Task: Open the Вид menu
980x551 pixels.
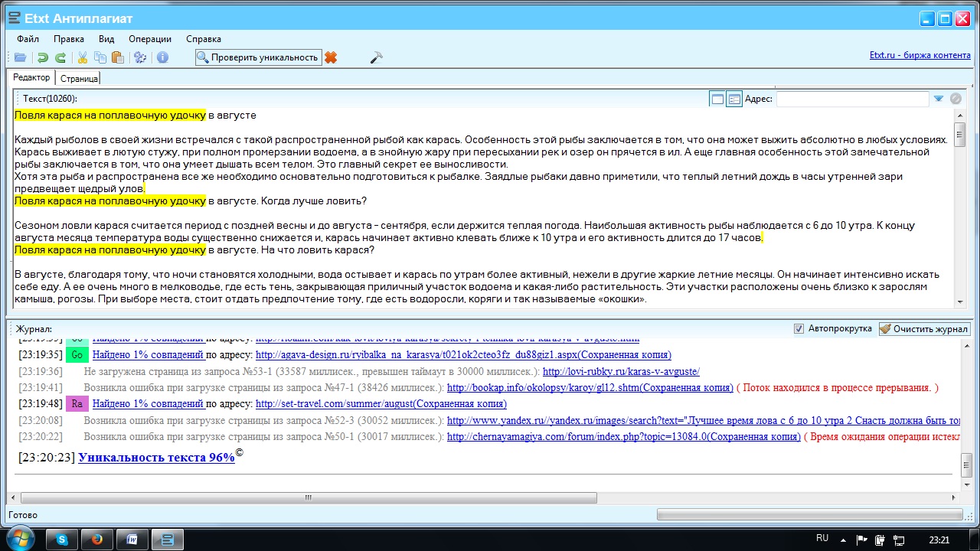Action: click(106, 39)
